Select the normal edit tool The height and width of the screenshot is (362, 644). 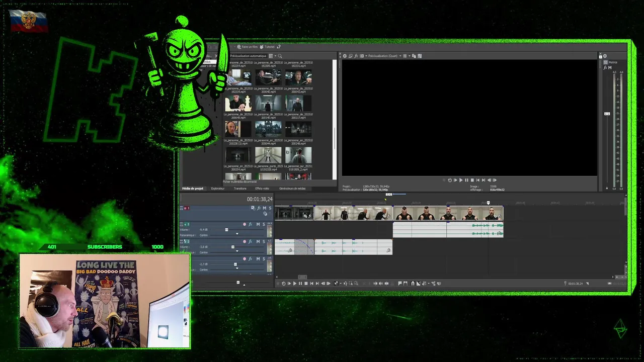pyautogui.click(x=336, y=284)
